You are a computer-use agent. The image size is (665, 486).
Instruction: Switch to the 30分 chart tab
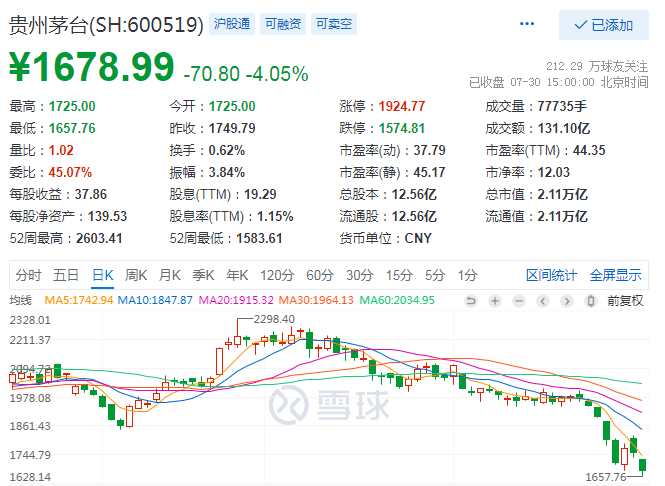pos(360,275)
